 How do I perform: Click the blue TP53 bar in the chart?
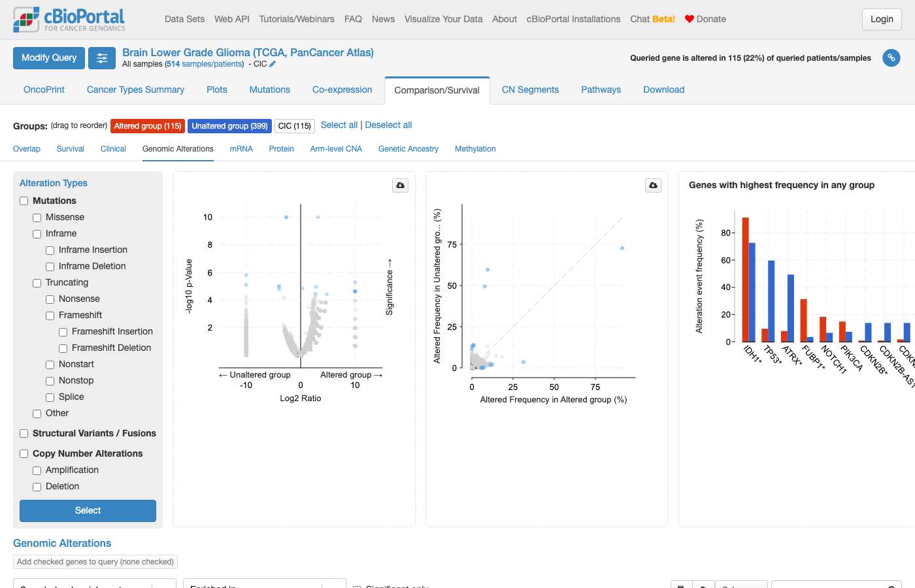pos(771,301)
